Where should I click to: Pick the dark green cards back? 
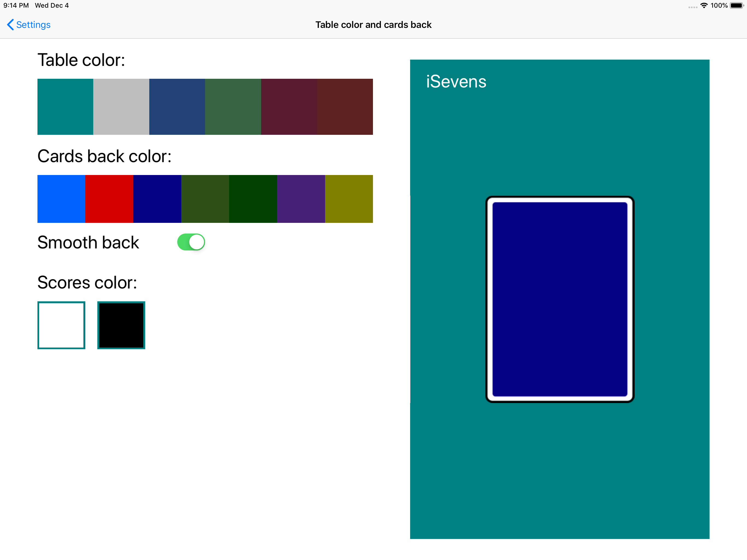coord(253,199)
